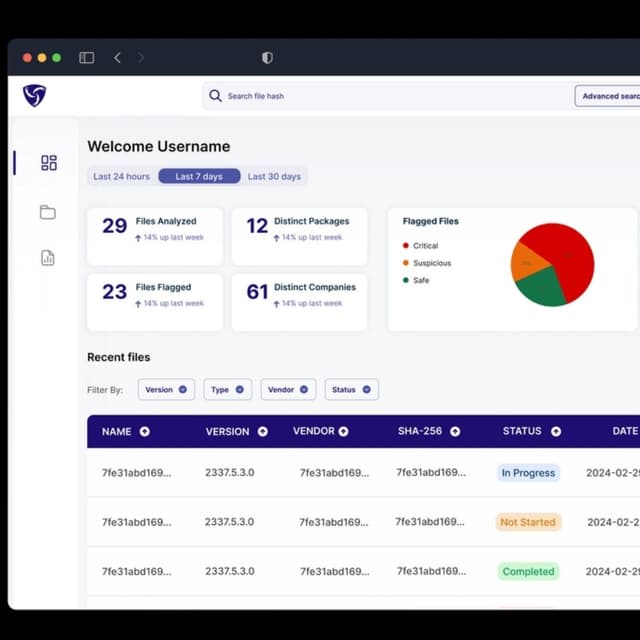Toggle the browser sidebar panel icon
640x640 pixels.
tap(87, 58)
